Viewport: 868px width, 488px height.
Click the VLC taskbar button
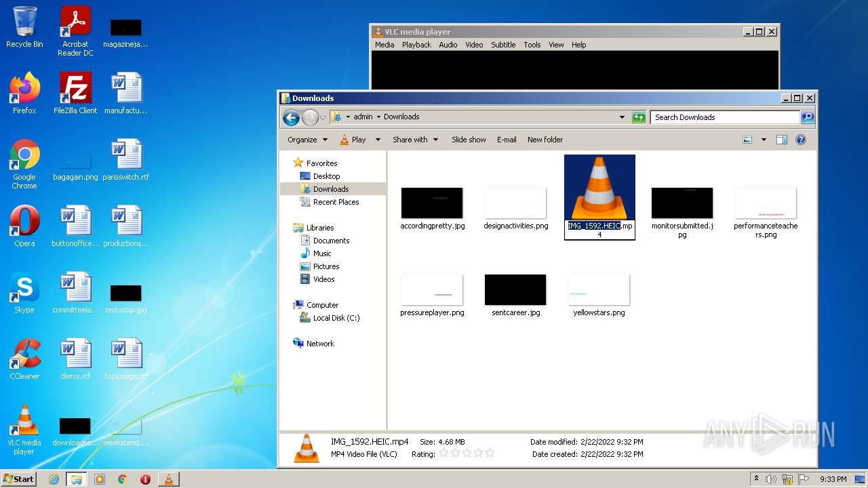click(x=169, y=479)
